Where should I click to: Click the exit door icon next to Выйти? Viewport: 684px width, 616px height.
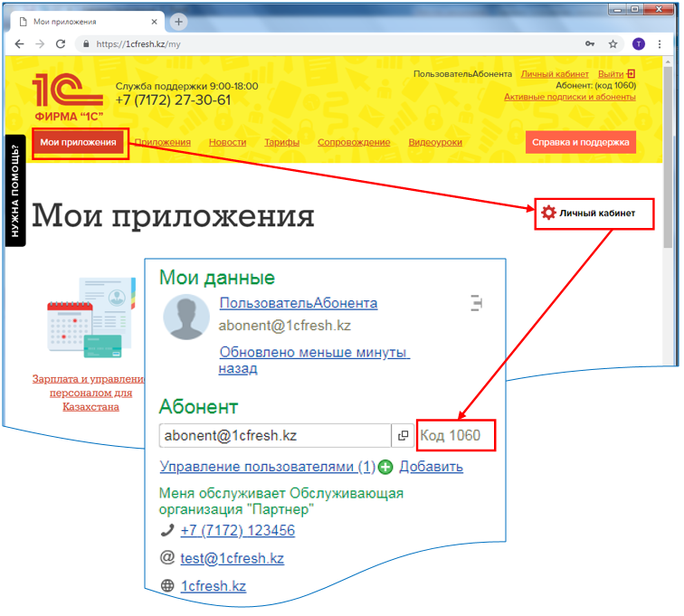pyautogui.click(x=631, y=74)
